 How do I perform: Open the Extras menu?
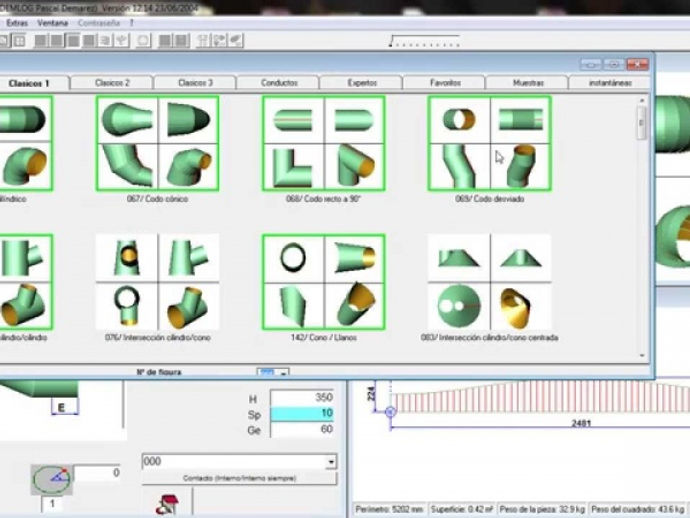pos(17,23)
